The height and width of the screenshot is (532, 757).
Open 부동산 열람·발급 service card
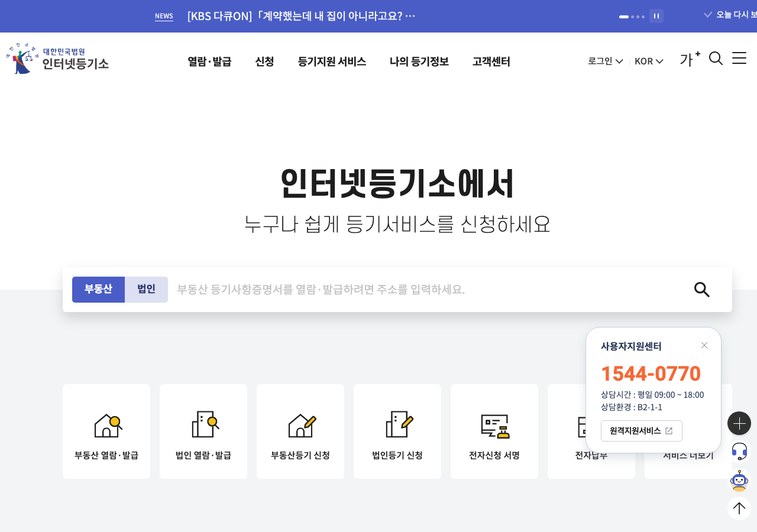106,432
